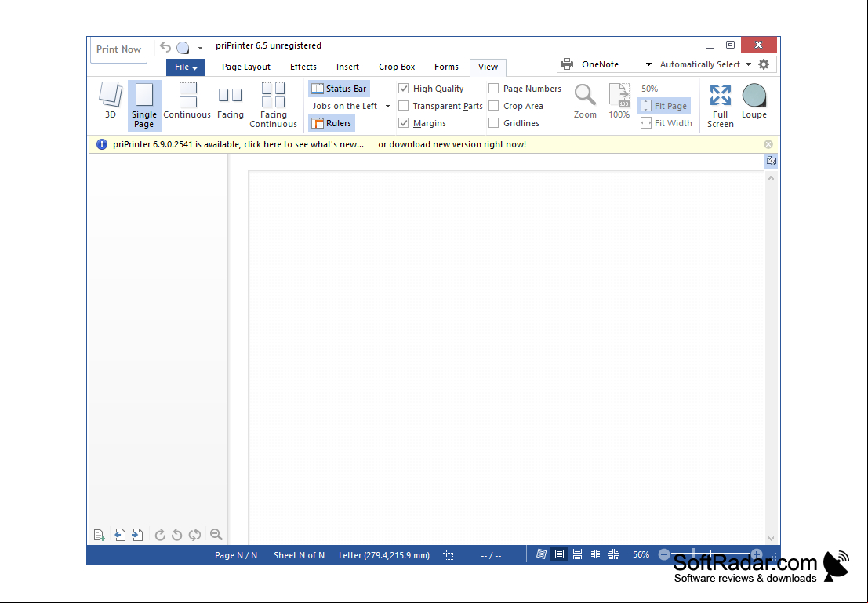Viewport: 868px width, 603px height.
Task: Uncheck the Margins checkbox
Action: (404, 123)
